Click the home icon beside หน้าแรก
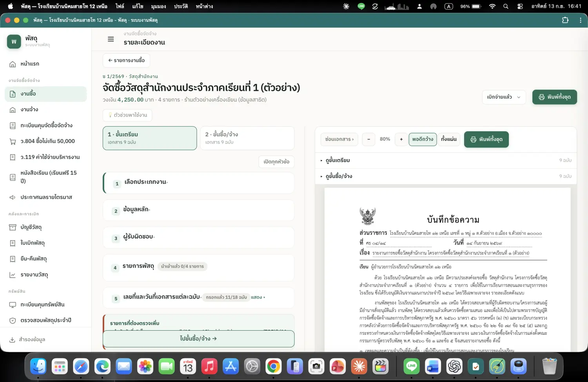This screenshot has width=588, height=382. 13,64
